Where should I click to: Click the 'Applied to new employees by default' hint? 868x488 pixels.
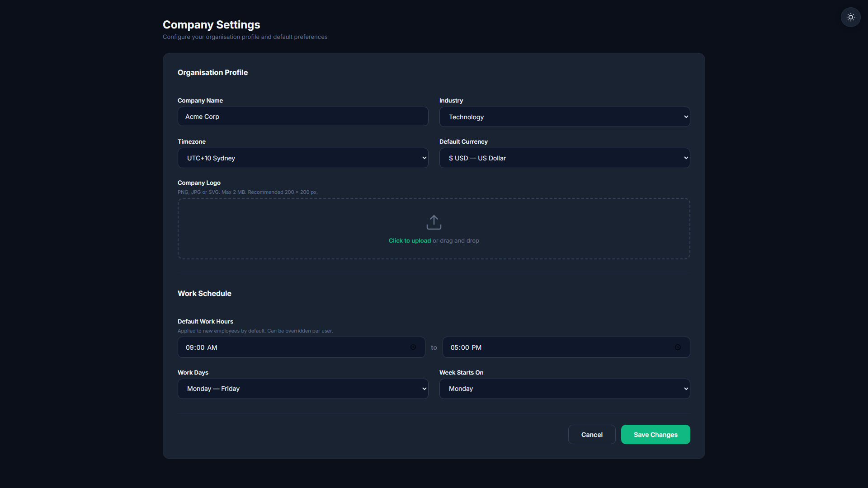click(x=255, y=331)
